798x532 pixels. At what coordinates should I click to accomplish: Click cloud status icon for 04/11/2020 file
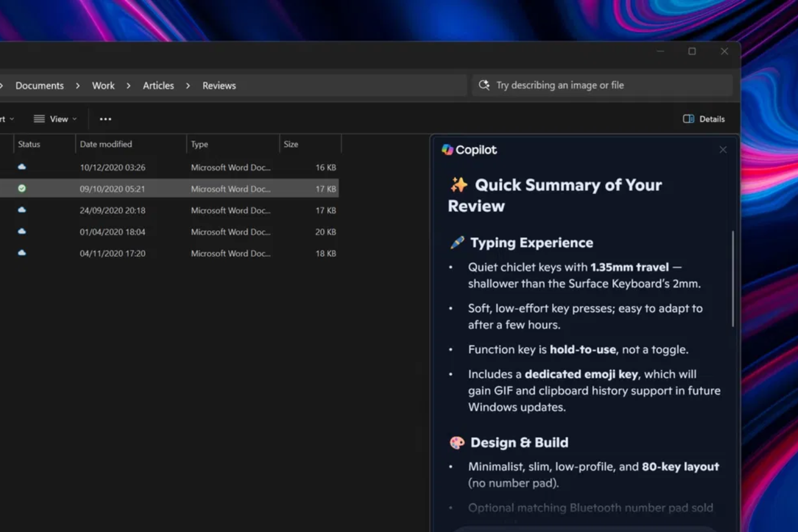click(x=22, y=253)
